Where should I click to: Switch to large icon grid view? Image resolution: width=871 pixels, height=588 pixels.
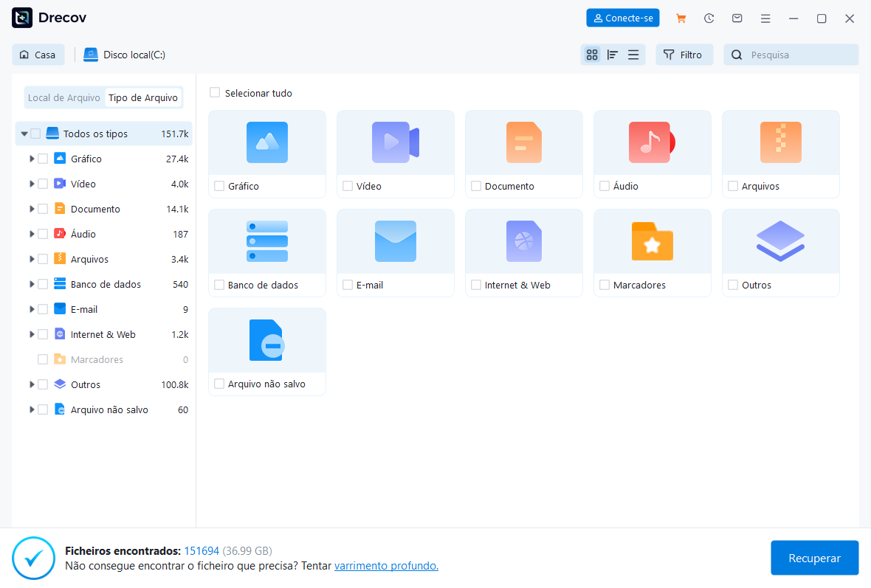592,55
